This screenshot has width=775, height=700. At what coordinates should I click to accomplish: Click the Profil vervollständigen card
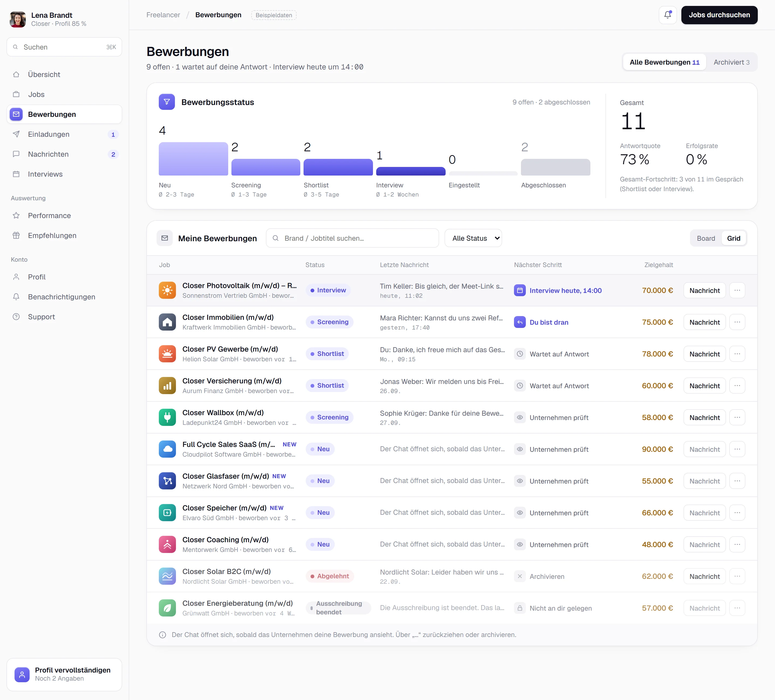point(64,674)
